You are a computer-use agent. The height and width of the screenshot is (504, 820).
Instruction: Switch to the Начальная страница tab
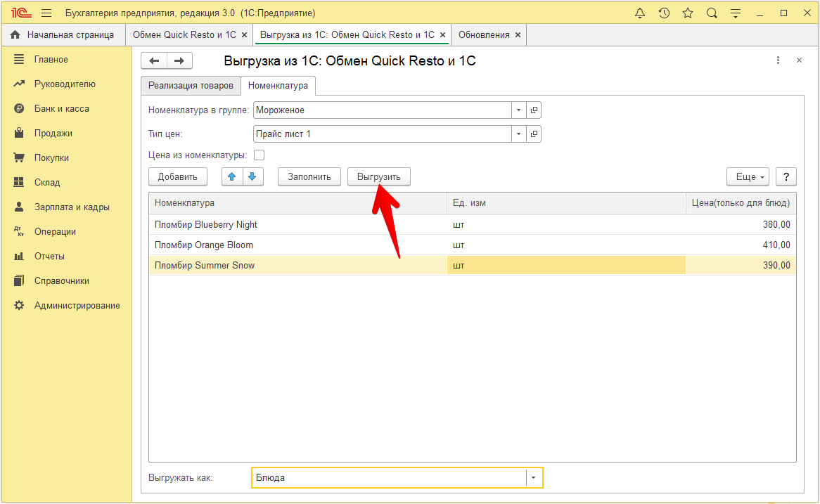point(63,35)
